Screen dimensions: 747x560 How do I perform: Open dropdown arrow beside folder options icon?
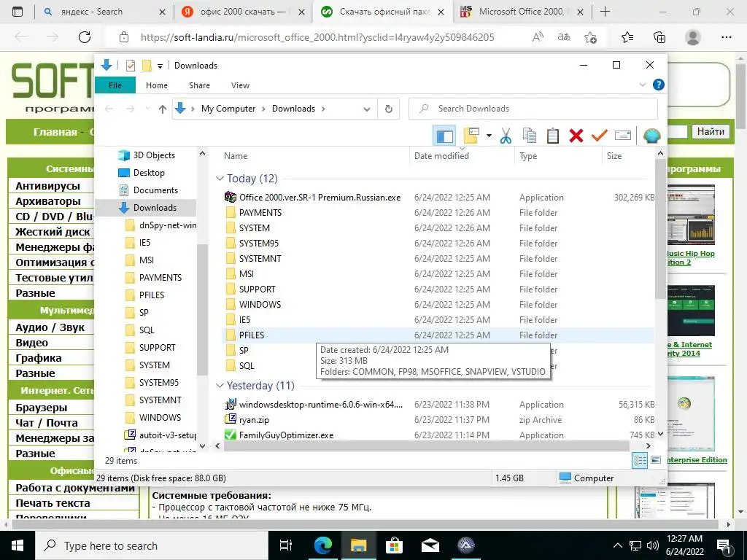[x=489, y=136]
